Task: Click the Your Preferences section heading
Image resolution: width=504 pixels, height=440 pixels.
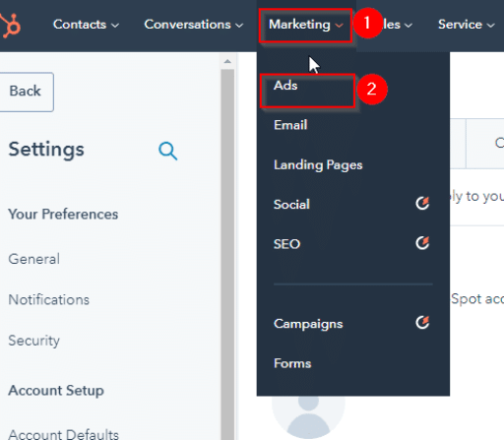Action: pyautogui.click(x=63, y=215)
